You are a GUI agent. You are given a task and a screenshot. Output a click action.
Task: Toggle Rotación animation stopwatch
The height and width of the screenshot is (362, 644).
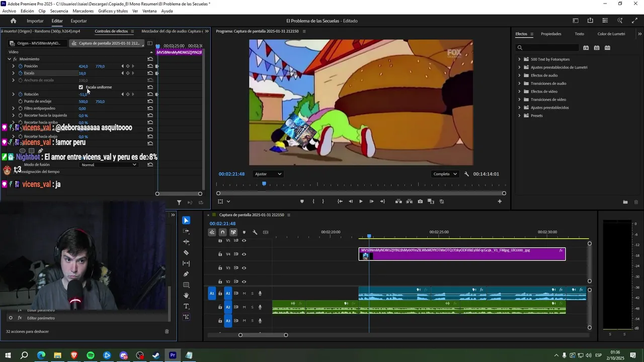20,95
